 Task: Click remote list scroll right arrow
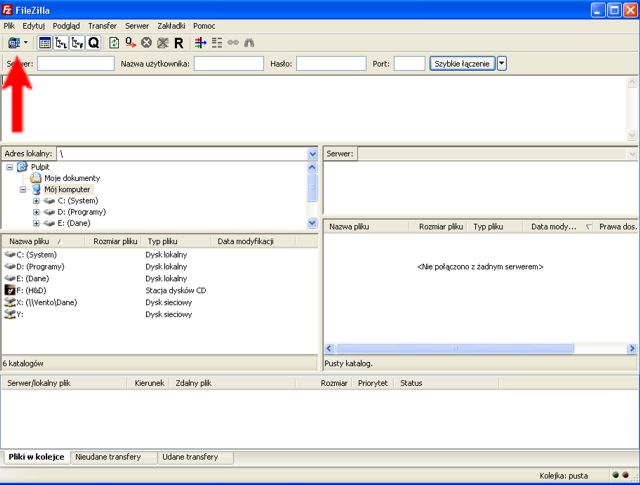632,348
